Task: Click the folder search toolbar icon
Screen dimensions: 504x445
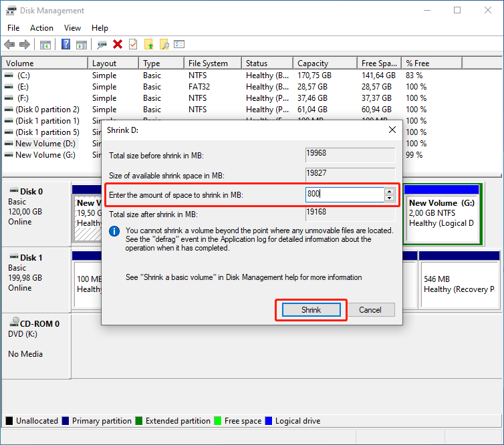Action: (164, 44)
